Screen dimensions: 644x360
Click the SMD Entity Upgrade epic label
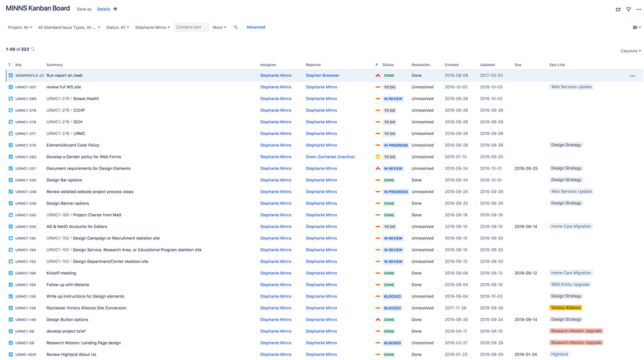pyautogui.click(x=570, y=285)
